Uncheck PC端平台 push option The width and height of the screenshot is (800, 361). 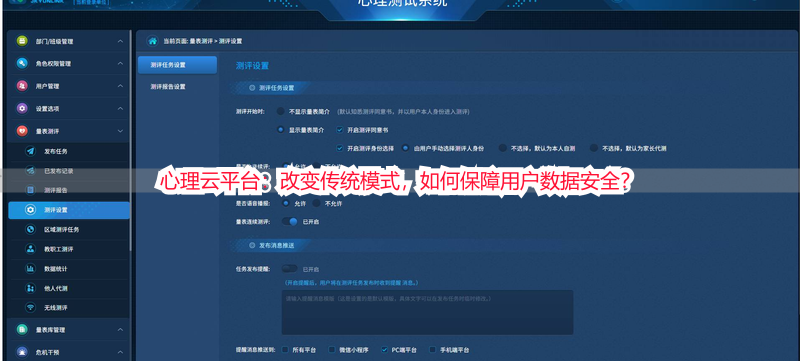(384, 350)
